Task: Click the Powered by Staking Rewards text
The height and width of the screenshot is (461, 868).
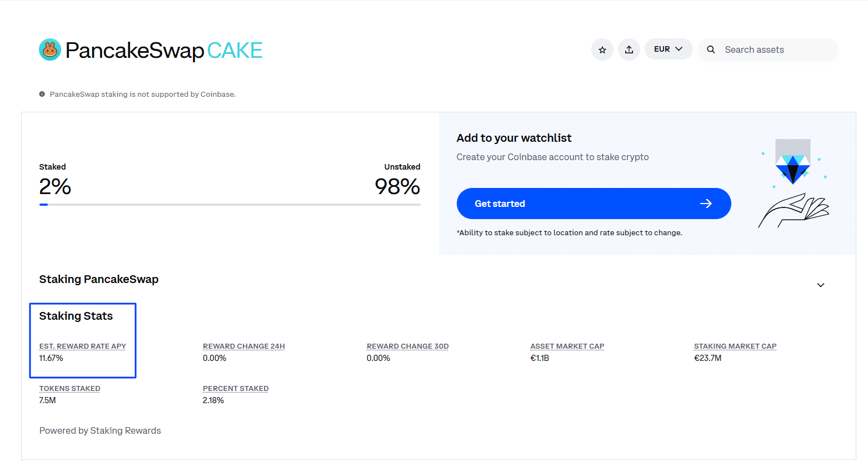Action: coord(100,431)
